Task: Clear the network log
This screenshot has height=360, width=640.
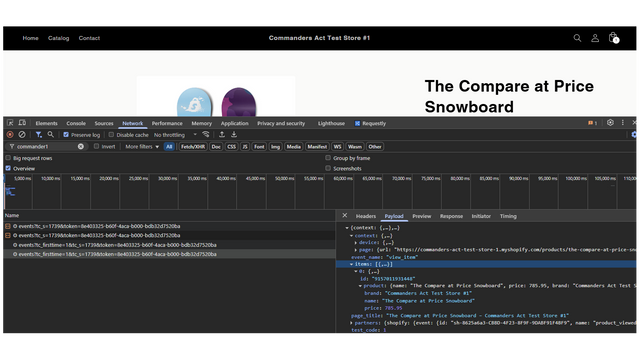Action: coord(22,134)
